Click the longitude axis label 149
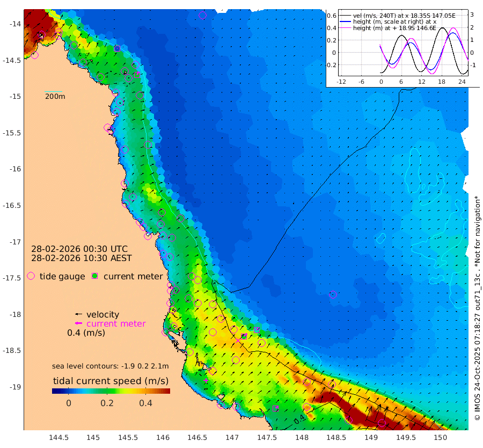The width and height of the screenshot is (483, 448). click(x=371, y=437)
